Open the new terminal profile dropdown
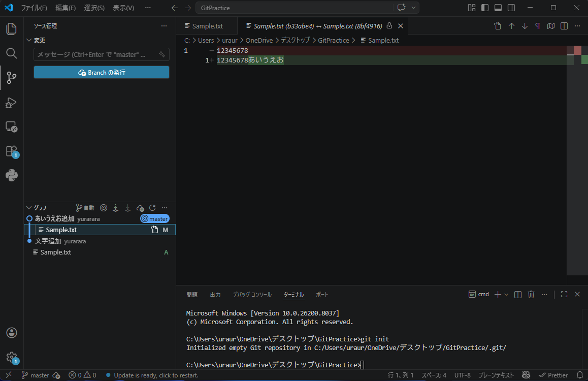Viewport: 588px width, 381px height. (x=506, y=294)
